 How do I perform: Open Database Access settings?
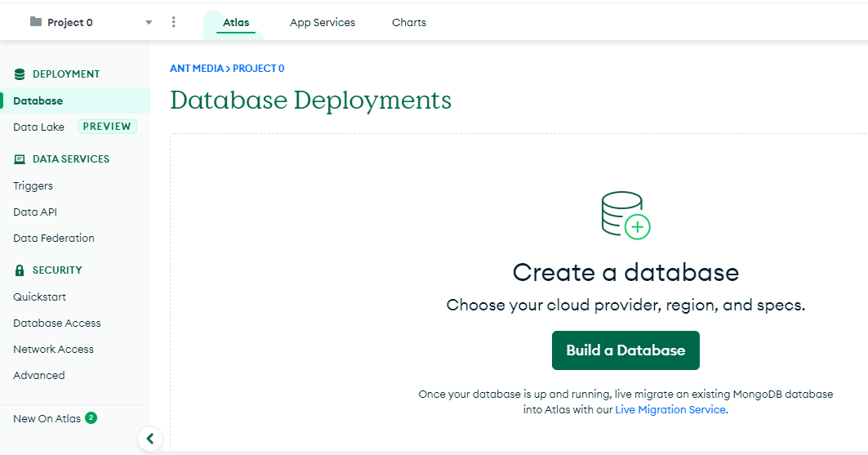tap(57, 323)
